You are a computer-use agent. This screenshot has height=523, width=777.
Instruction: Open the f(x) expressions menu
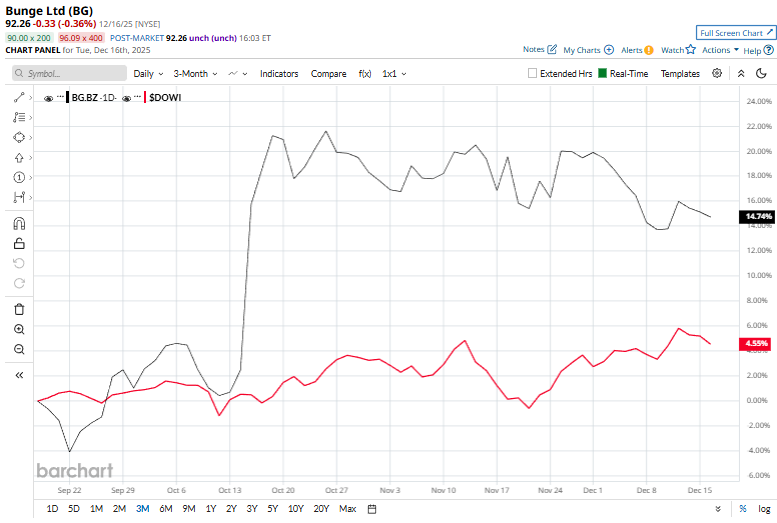365,74
